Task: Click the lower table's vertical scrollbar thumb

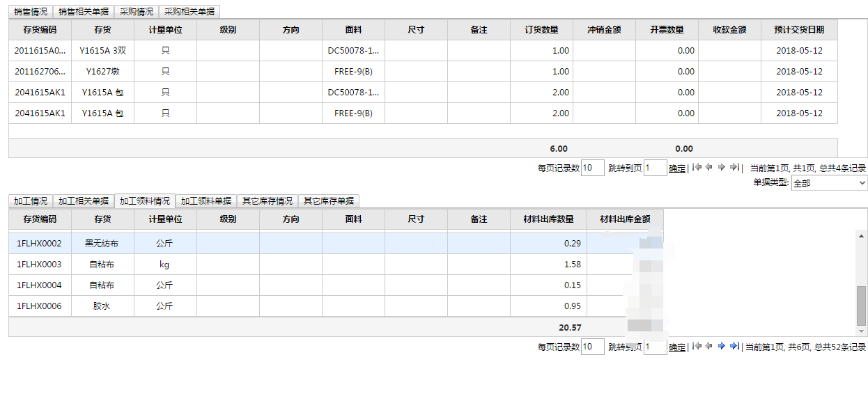Action: point(861,304)
